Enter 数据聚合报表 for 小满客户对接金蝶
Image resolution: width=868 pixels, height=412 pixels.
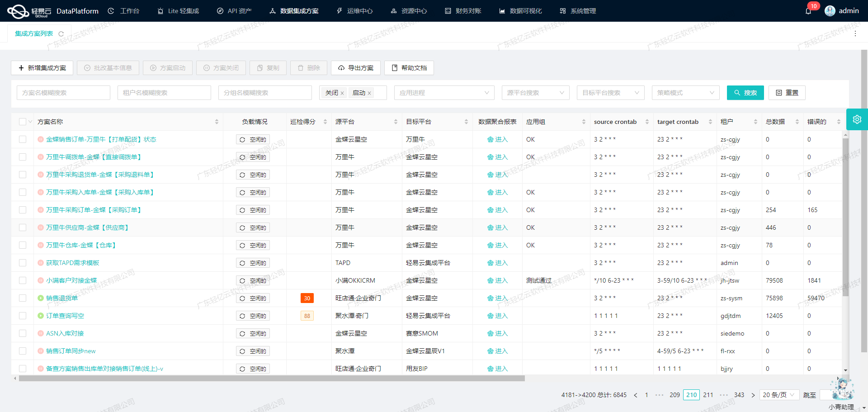pyautogui.click(x=498, y=280)
